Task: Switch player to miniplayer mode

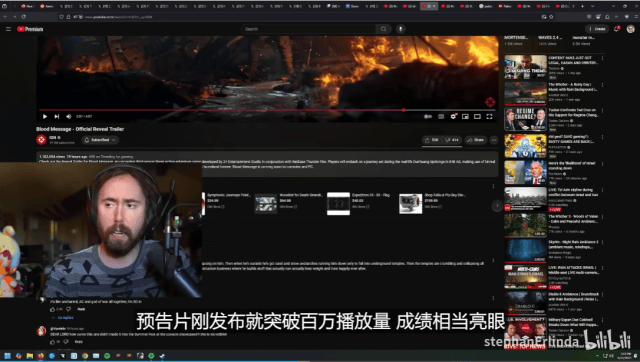Action: tap(465, 117)
